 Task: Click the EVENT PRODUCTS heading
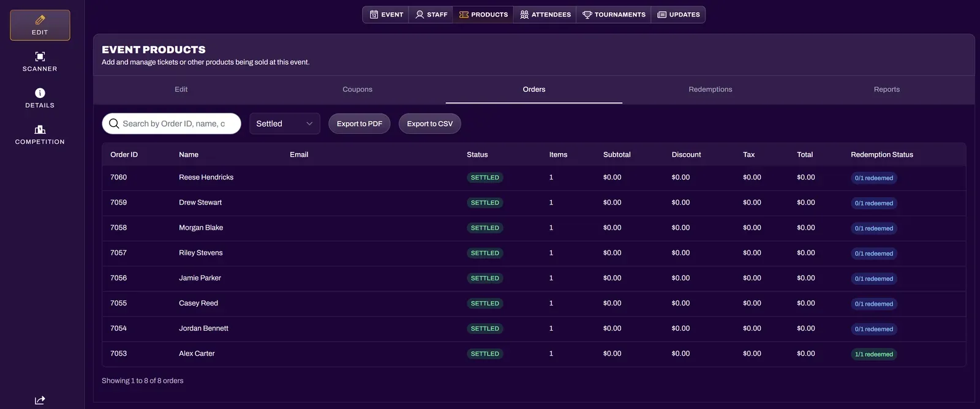(154, 50)
